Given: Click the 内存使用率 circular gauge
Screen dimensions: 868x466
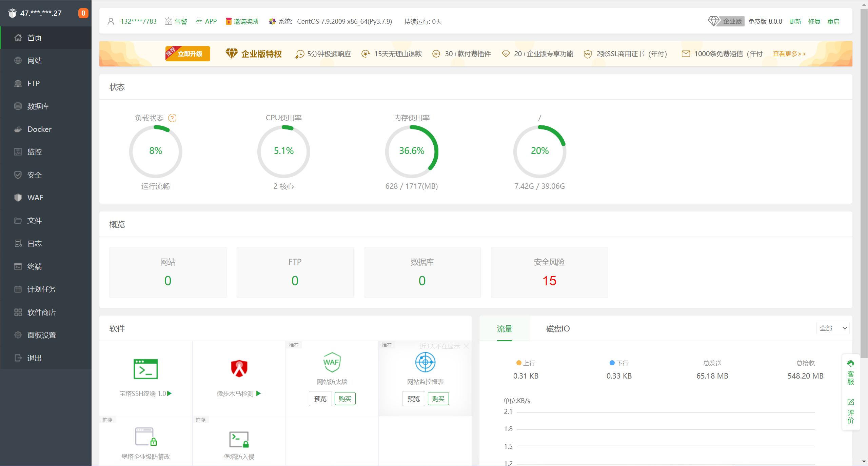Looking at the screenshot, I should point(412,151).
